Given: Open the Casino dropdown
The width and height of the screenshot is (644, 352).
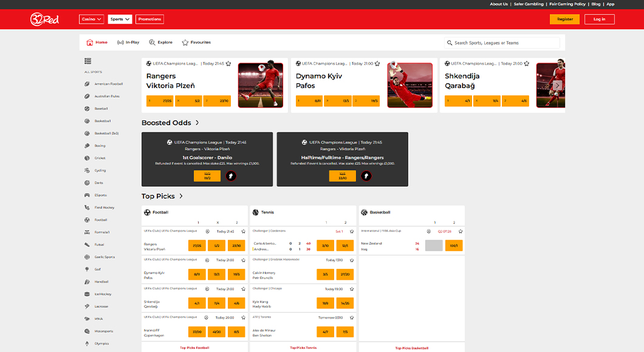Looking at the screenshot, I should 91,19.
